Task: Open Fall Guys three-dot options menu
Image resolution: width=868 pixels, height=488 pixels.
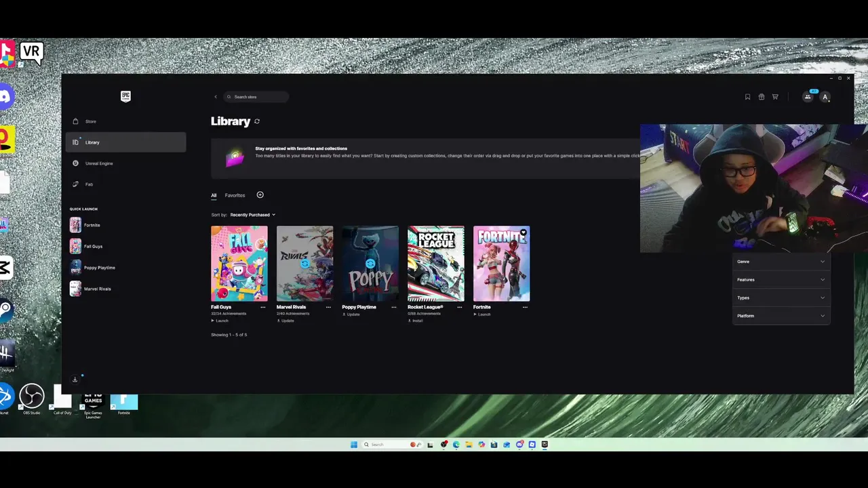Action: pyautogui.click(x=263, y=307)
